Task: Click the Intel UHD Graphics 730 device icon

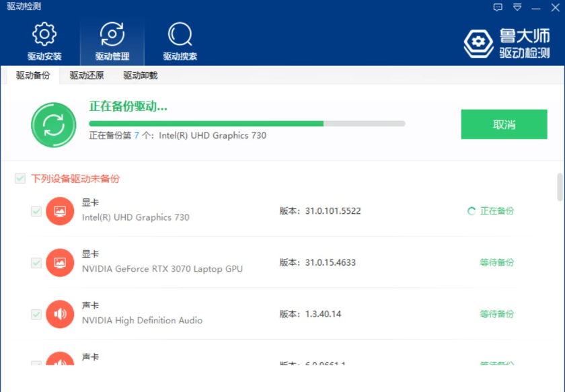Action: pos(60,211)
